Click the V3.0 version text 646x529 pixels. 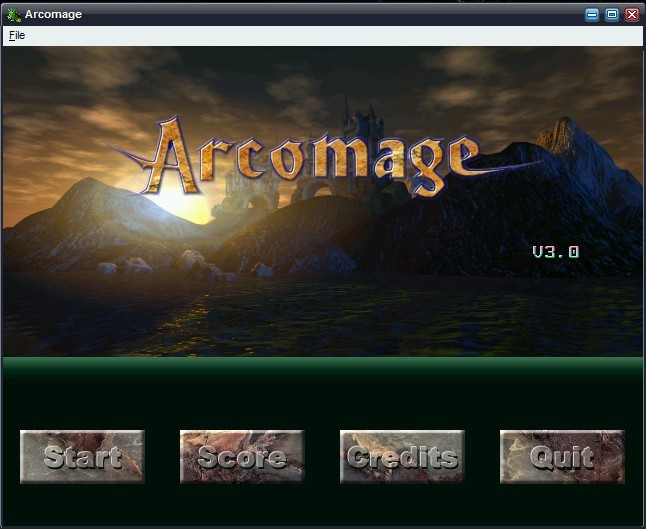556,252
